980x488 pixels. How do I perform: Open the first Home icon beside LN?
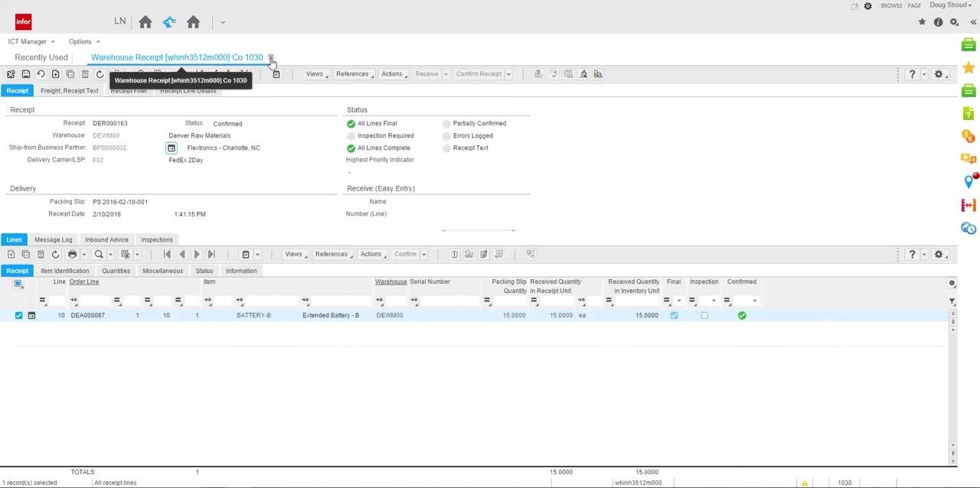coord(145,22)
